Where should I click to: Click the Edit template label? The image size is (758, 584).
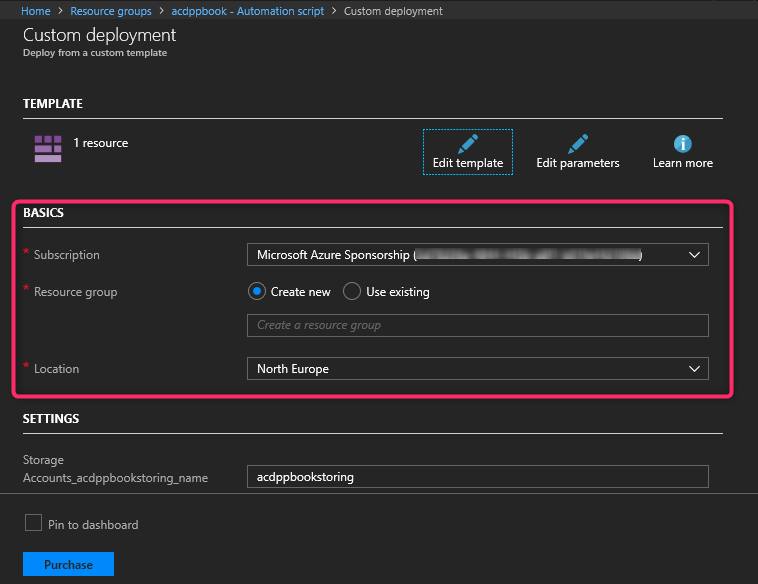coord(468,163)
